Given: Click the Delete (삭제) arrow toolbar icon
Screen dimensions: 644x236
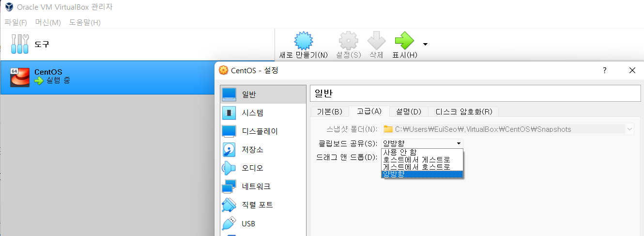Looking at the screenshot, I should (376, 40).
